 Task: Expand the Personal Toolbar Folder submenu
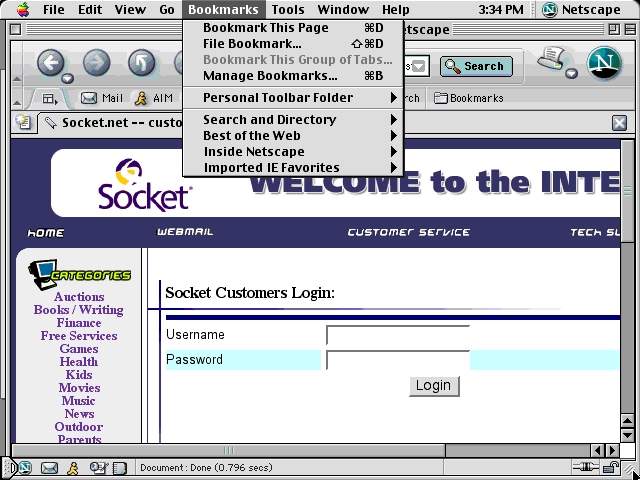(x=293, y=98)
